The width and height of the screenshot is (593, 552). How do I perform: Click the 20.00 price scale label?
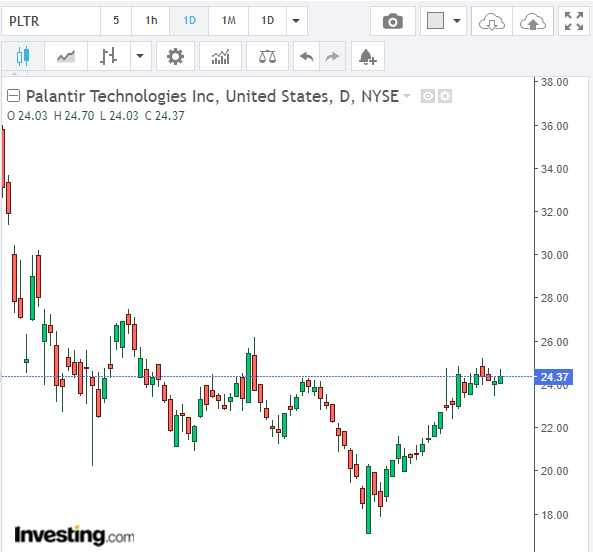554,471
